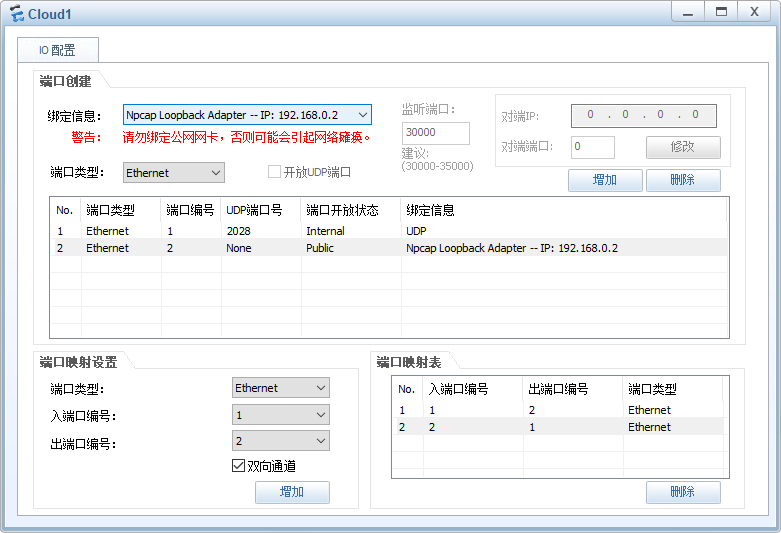Image resolution: width=781 pixels, height=533 pixels.
Task: Open 端口类型 dropdown in 端口映射设置
Action: [281, 388]
